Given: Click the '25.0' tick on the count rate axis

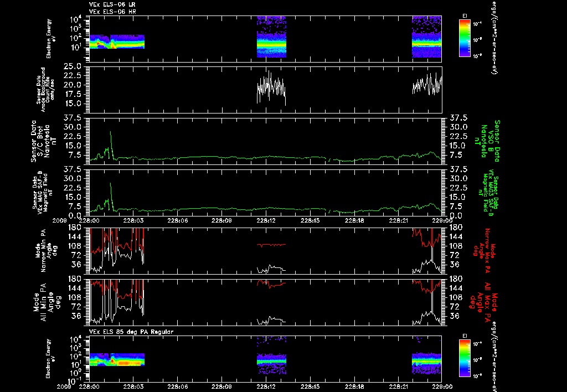Looking at the screenshot, I should [x=73, y=66].
